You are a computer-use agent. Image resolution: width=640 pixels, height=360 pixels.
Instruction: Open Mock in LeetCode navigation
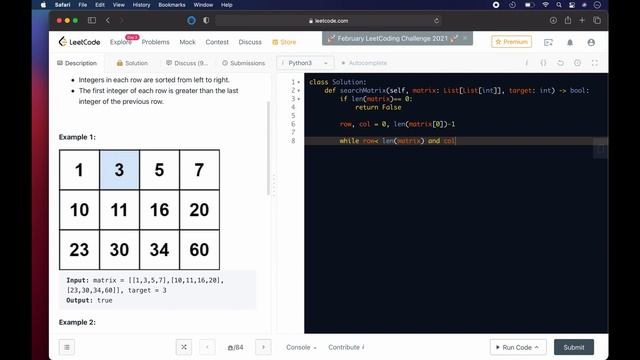point(187,42)
